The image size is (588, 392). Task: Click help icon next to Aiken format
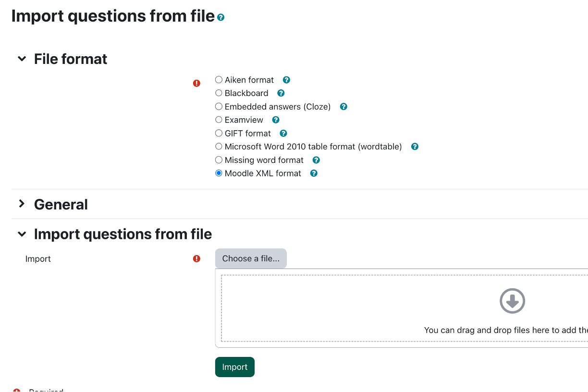pos(286,80)
